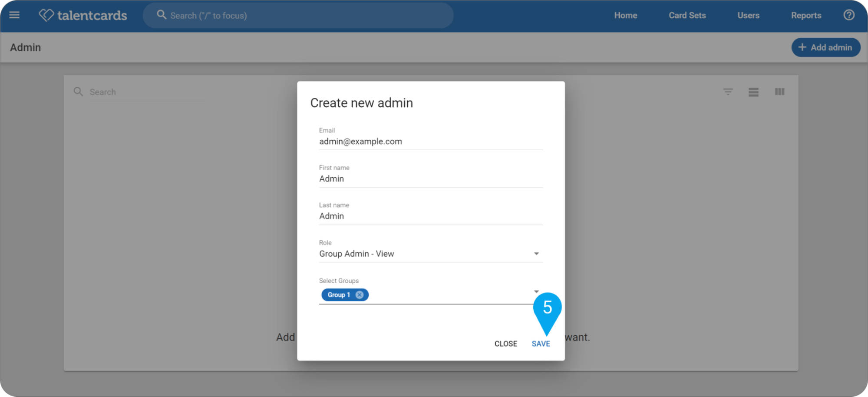Open the help question mark icon
The image size is (868, 397).
click(849, 15)
